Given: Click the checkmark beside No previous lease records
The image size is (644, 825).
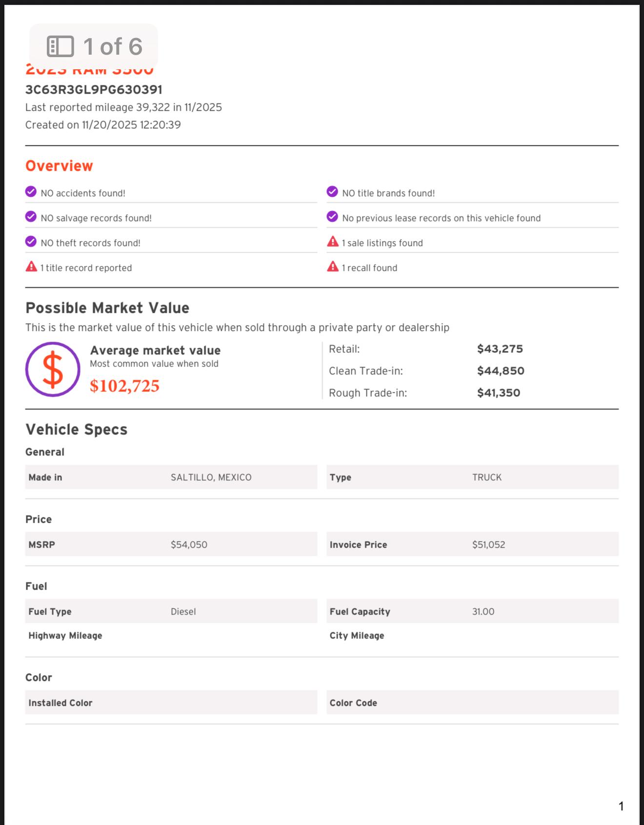Looking at the screenshot, I should click(x=332, y=217).
